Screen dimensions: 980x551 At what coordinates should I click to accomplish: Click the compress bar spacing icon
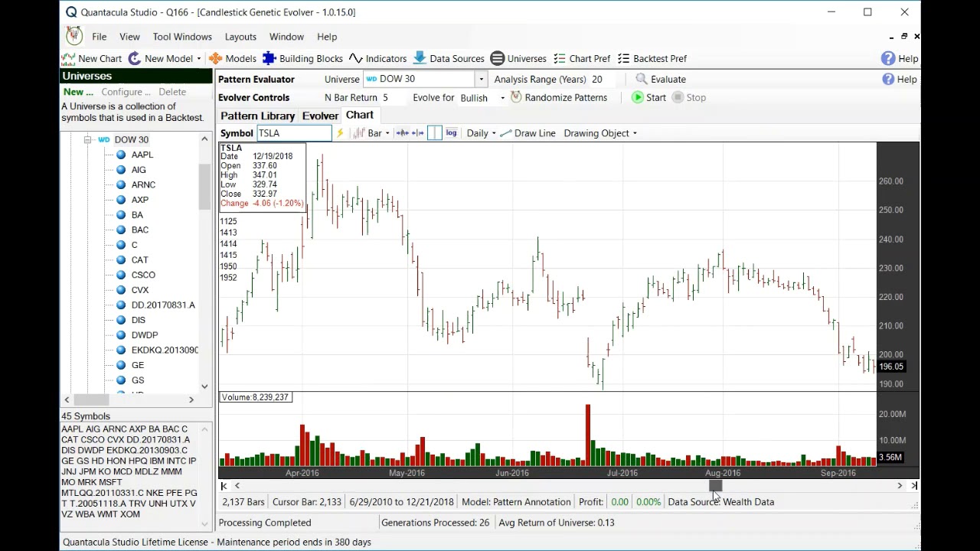coord(402,133)
